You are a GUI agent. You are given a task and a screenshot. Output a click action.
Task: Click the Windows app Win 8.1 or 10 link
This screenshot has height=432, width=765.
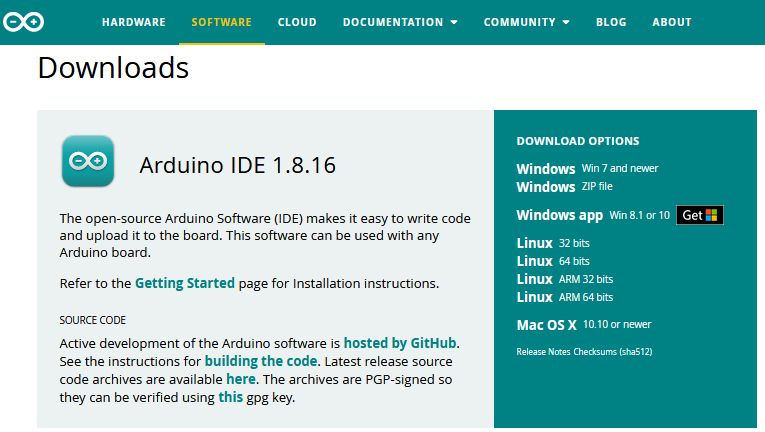click(x=593, y=215)
